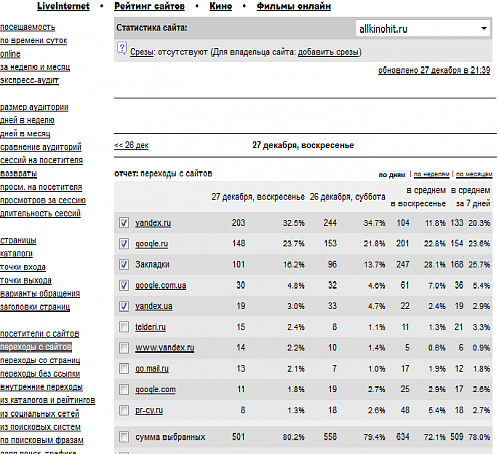
Task: Click the www.yandex.ru referrer link
Action: coord(165,348)
